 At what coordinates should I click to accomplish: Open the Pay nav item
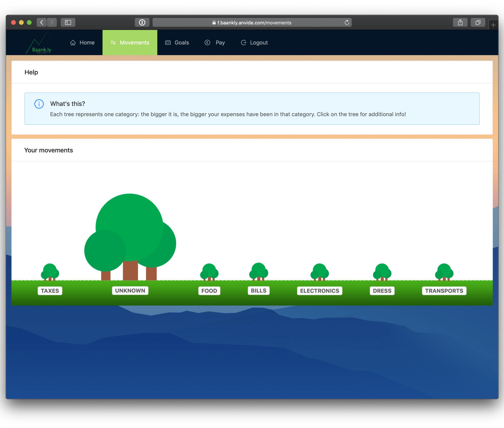(215, 43)
